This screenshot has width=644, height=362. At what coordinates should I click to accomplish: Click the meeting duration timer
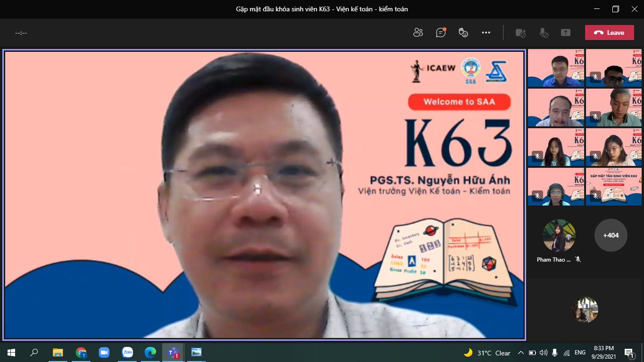tap(21, 33)
